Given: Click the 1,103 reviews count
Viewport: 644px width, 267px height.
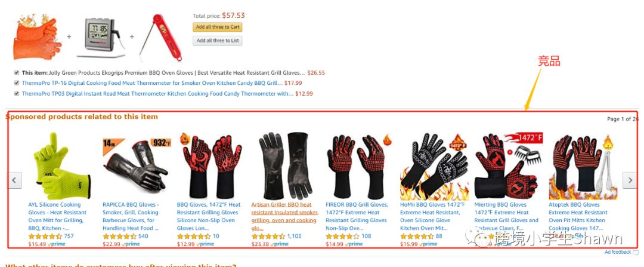Looking at the screenshot, I should tap(294, 236).
